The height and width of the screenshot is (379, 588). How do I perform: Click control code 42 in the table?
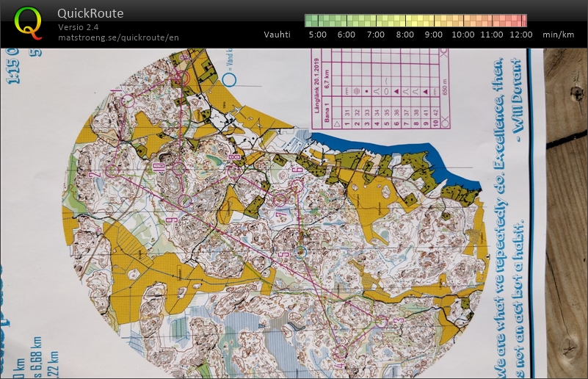[x=435, y=112]
